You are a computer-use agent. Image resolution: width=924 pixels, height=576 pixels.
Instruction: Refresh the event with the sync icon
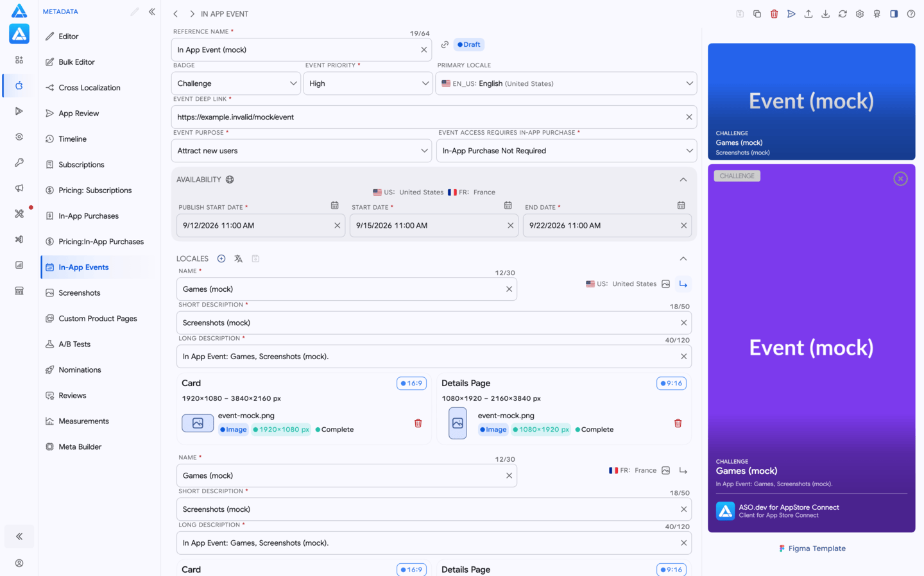(843, 13)
